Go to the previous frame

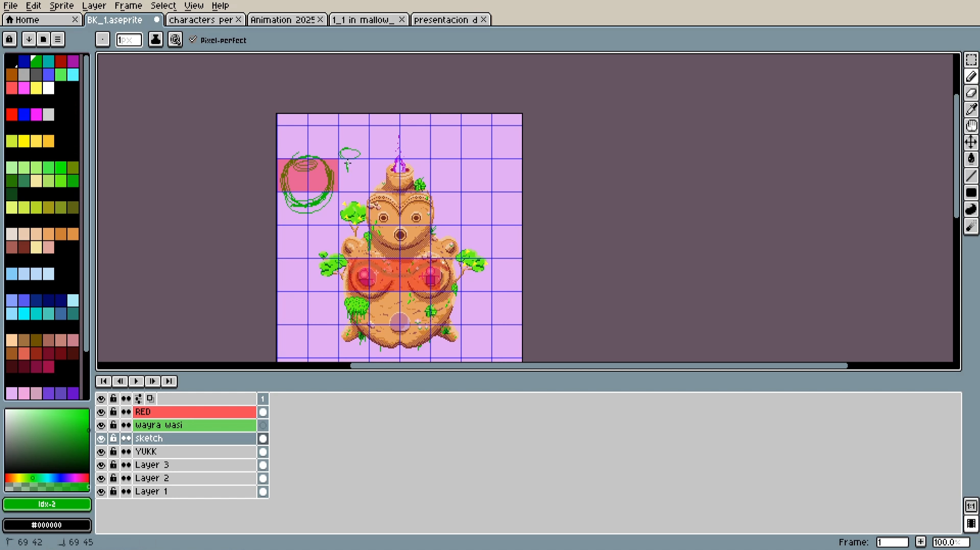[120, 381]
